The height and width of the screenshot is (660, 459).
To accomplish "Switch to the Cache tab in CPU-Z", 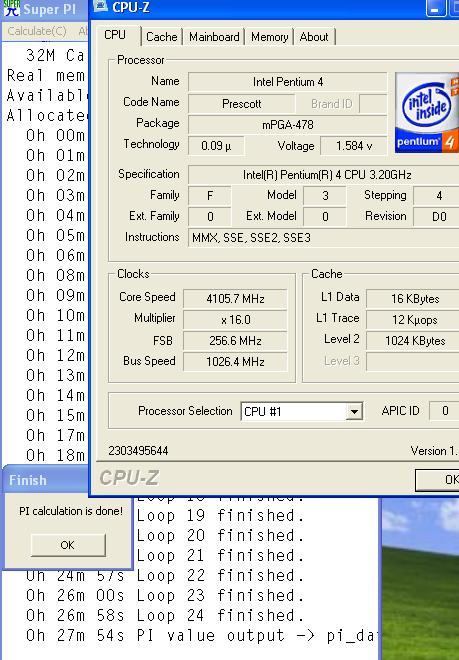I will click(161, 37).
